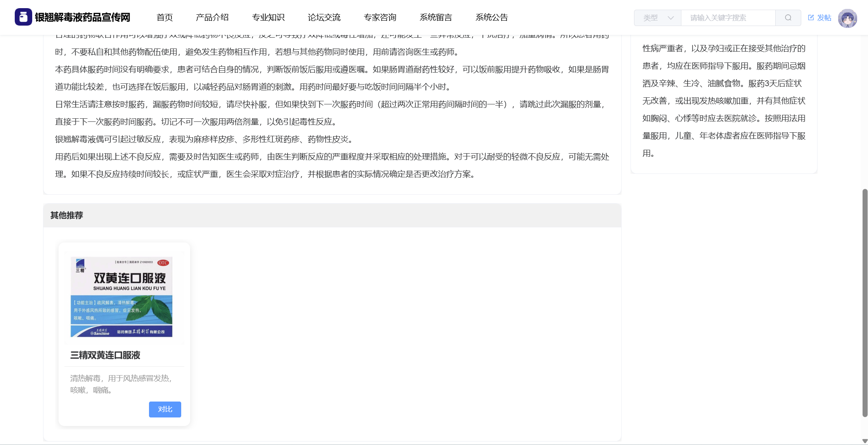Open 双黄连口服液 product image
The width and height of the screenshot is (868, 445).
pos(122,297)
